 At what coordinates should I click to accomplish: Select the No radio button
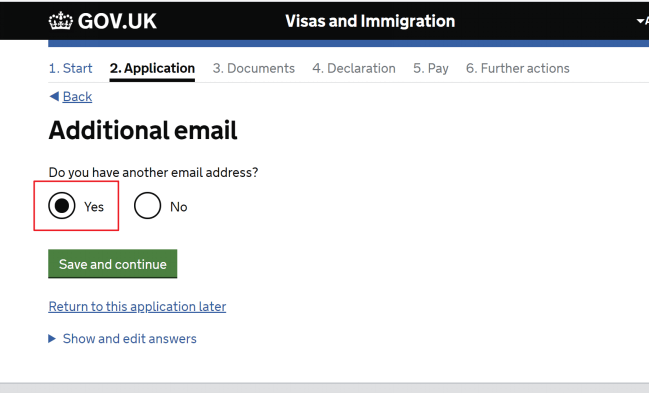pos(147,205)
